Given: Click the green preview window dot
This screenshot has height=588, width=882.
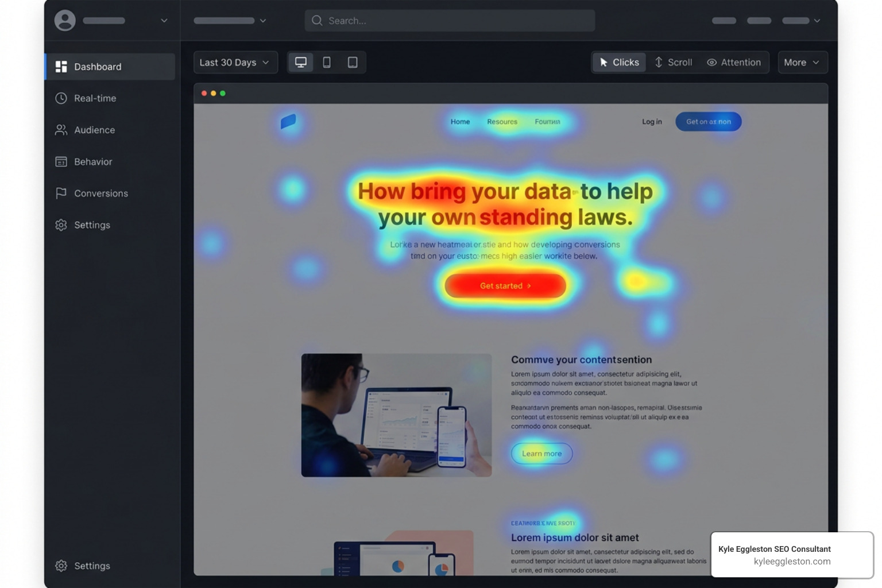Looking at the screenshot, I should point(223,94).
